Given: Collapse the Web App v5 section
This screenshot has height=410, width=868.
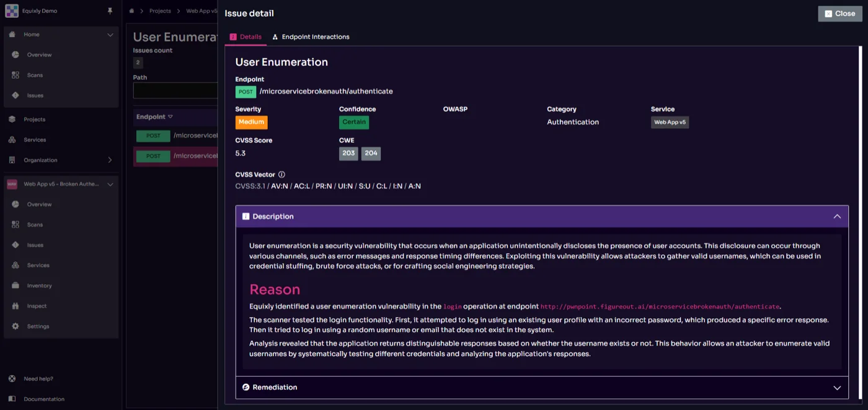Looking at the screenshot, I should pyautogui.click(x=110, y=184).
